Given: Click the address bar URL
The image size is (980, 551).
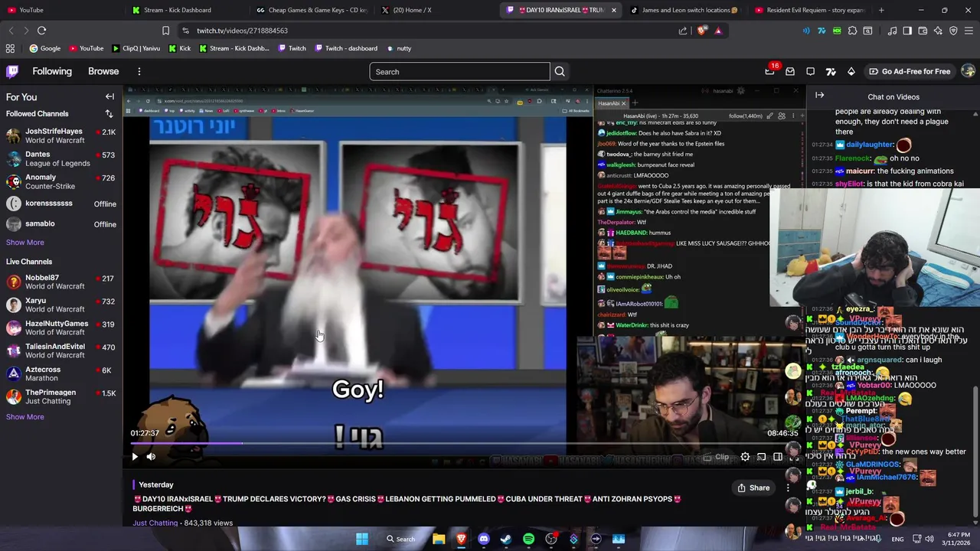Looking at the screenshot, I should click(242, 31).
